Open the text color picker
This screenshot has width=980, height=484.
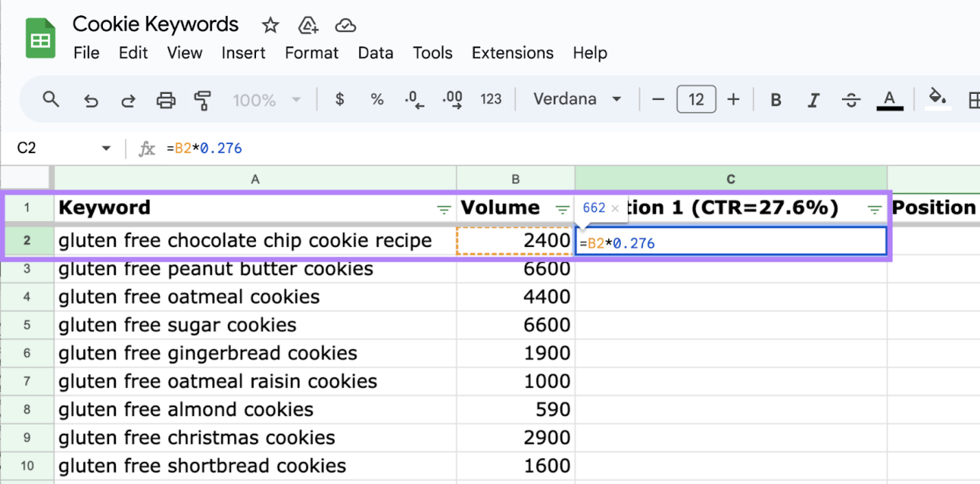pos(889,100)
